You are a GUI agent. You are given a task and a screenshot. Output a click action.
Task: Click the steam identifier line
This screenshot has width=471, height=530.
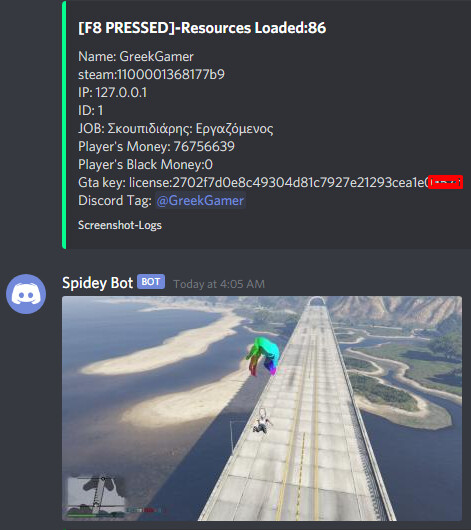(151, 74)
